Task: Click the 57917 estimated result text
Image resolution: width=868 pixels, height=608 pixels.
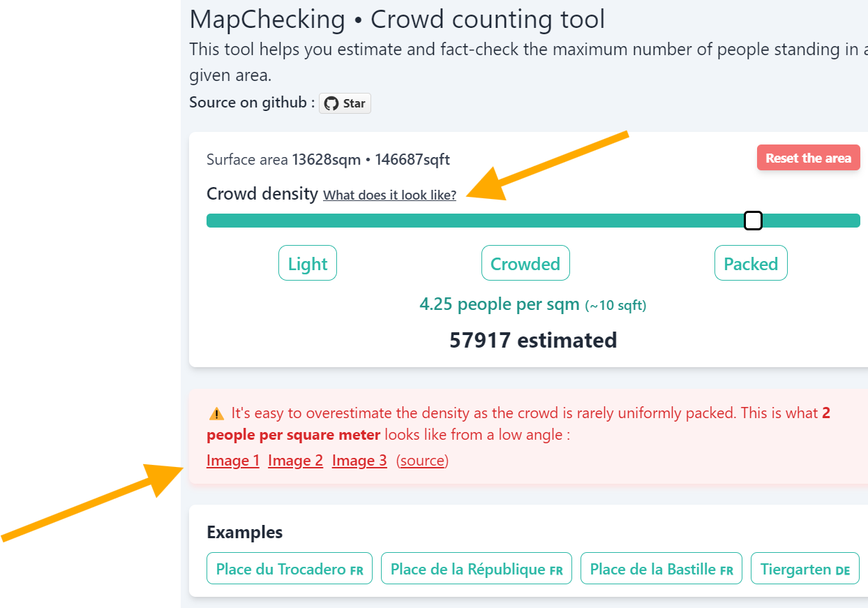Action: [x=533, y=340]
